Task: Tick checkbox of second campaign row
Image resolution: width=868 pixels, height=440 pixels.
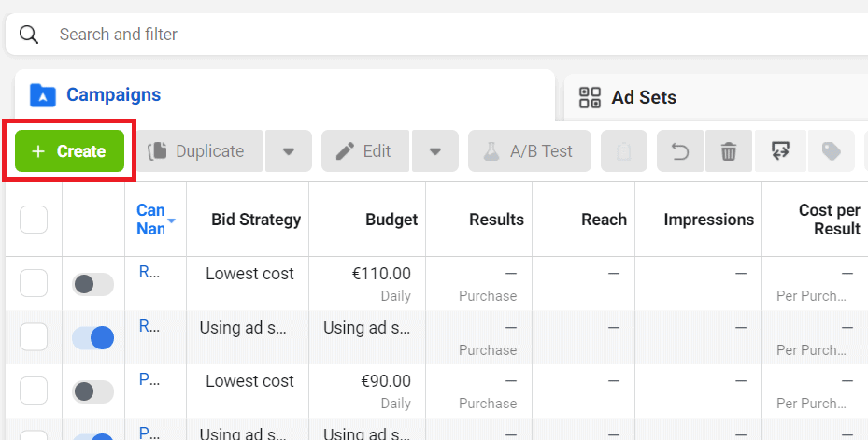Action: tap(34, 337)
